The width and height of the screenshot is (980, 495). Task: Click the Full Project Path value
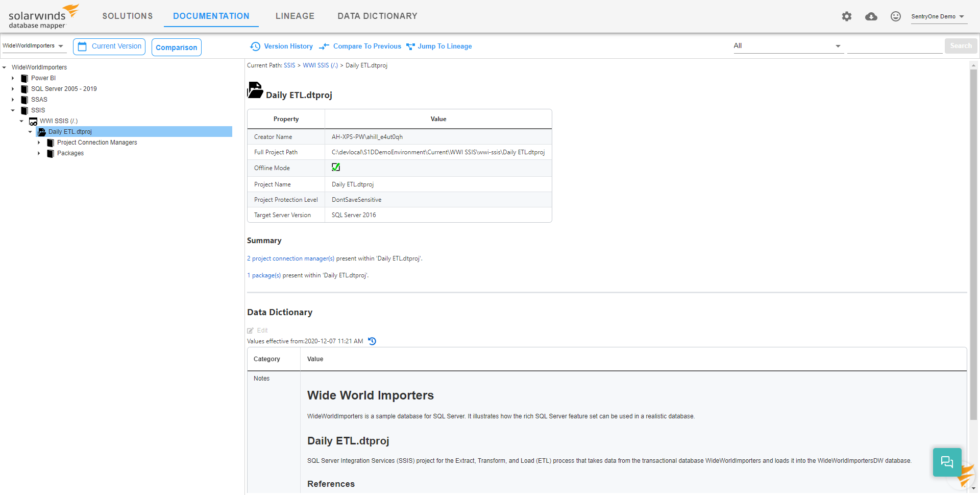click(438, 152)
